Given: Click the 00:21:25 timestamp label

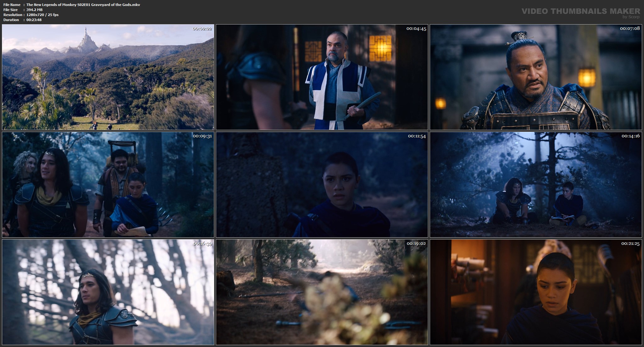Looking at the screenshot, I should click(x=630, y=244).
